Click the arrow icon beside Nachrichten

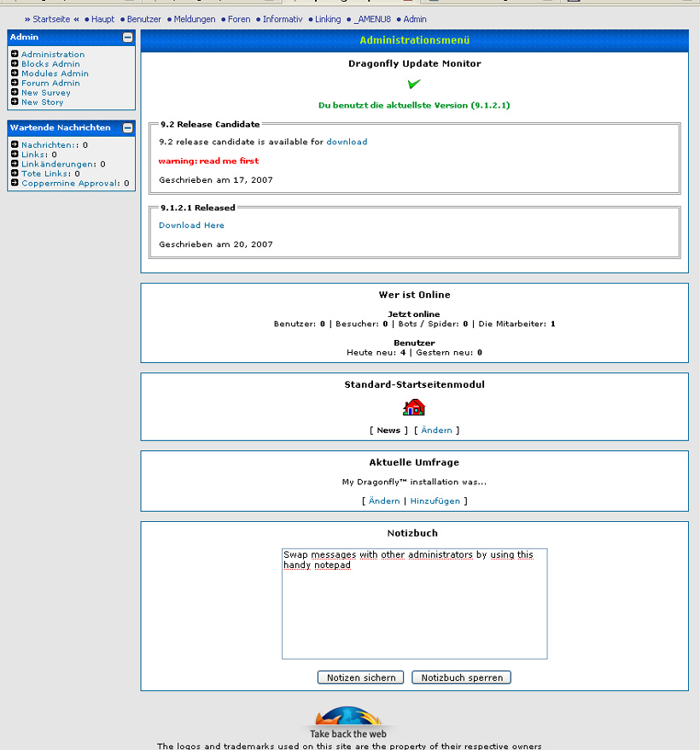coord(15,144)
